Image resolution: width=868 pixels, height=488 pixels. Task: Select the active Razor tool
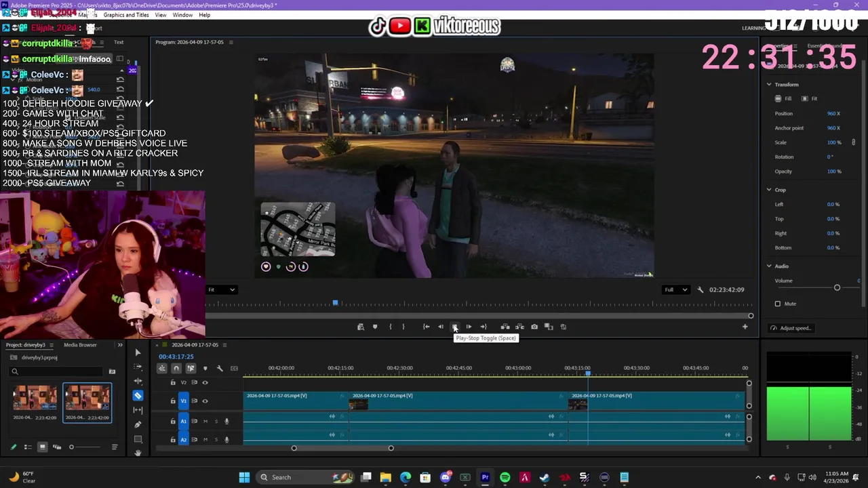pyautogui.click(x=138, y=395)
